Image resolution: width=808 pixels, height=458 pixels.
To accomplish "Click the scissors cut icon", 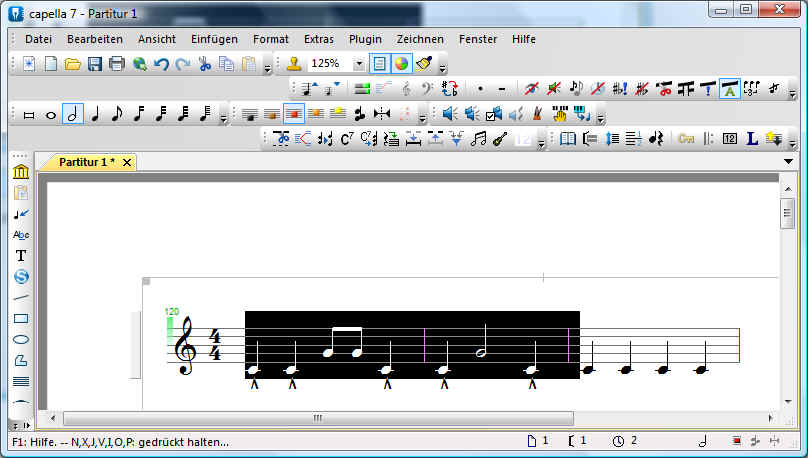I will point(205,64).
